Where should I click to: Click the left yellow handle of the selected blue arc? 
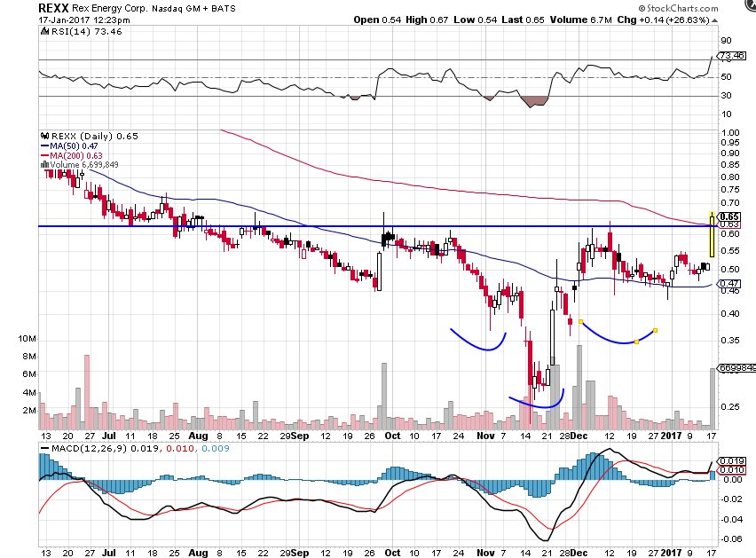point(580,321)
